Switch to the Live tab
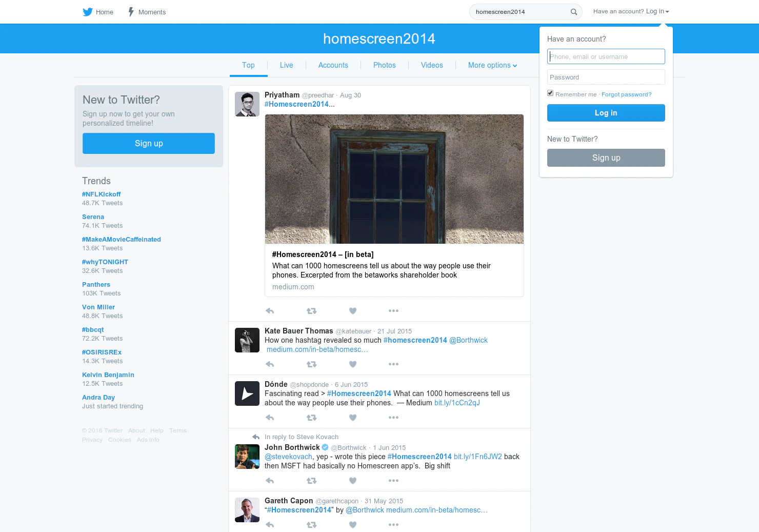The width and height of the screenshot is (759, 532). click(287, 65)
